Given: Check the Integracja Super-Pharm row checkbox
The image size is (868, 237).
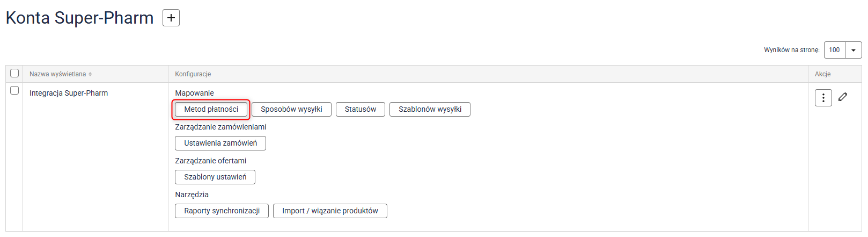Looking at the screenshot, I should (x=14, y=90).
